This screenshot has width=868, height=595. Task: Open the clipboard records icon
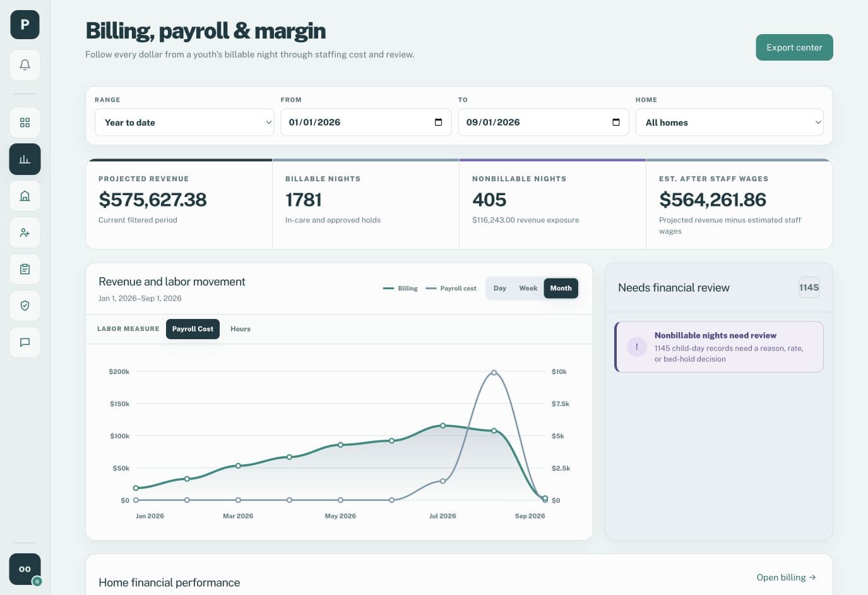pos(25,269)
